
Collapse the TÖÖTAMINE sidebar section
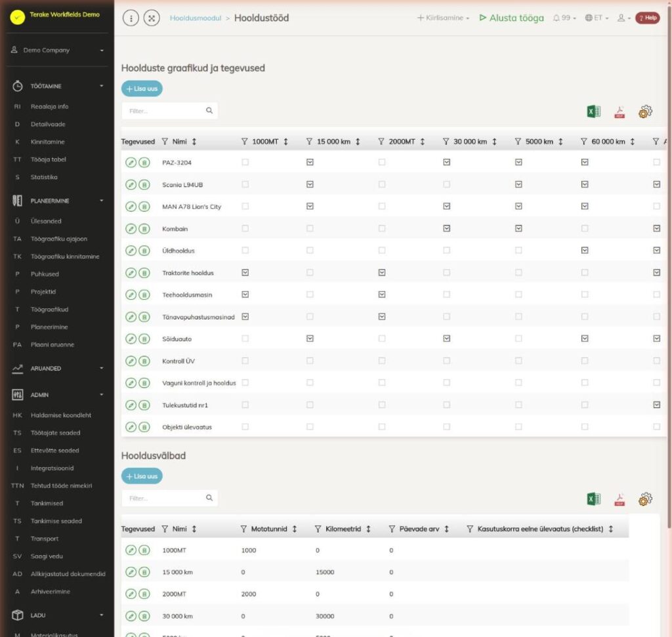click(x=58, y=86)
